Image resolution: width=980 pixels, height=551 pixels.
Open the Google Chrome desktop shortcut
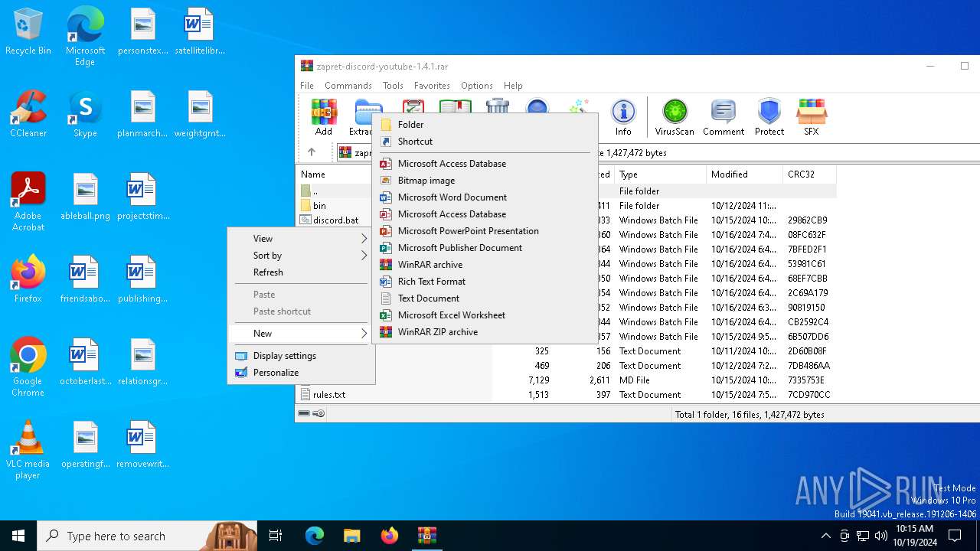(28, 367)
